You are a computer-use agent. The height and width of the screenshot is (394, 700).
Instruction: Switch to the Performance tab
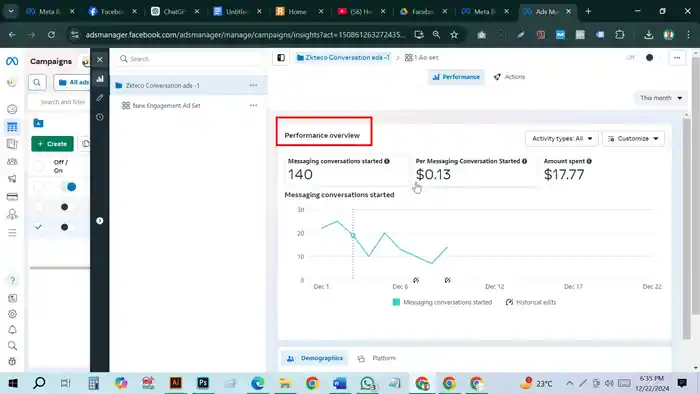pos(456,77)
